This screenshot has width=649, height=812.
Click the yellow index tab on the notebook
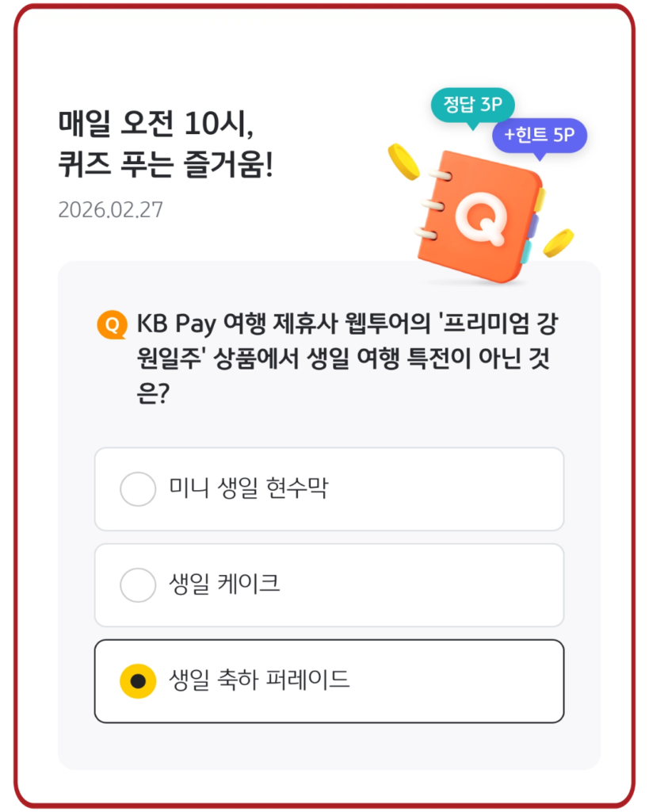coord(540,199)
